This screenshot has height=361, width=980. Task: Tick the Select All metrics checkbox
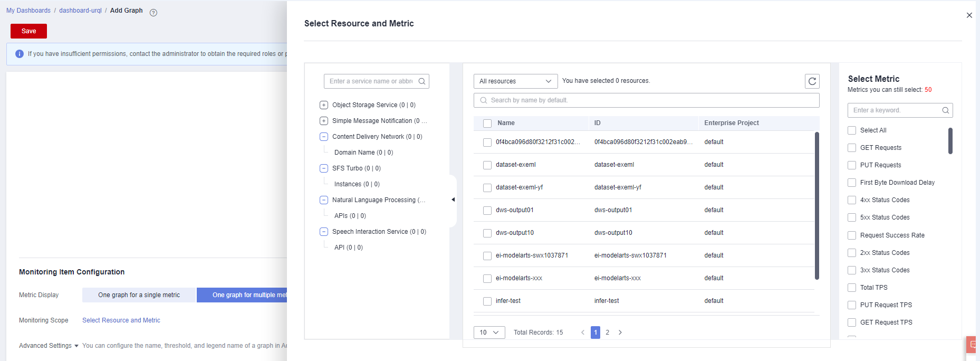pyautogui.click(x=852, y=130)
